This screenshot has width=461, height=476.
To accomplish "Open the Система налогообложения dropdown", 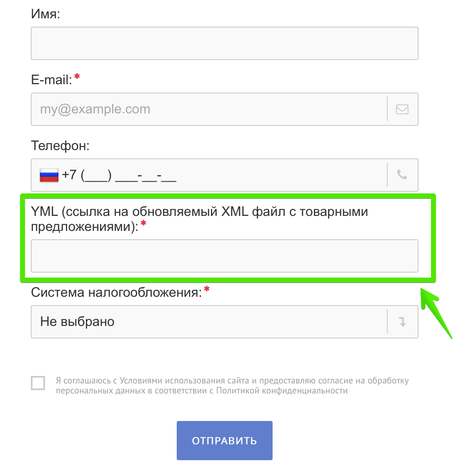I will (x=225, y=322).
